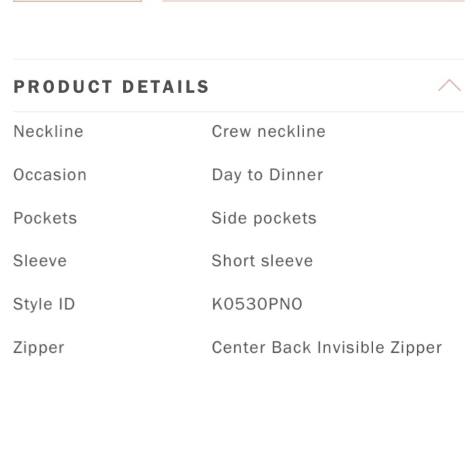The image size is (476, 476).
Task: Click the Day to Dinner value
Action: pos(268,175)
